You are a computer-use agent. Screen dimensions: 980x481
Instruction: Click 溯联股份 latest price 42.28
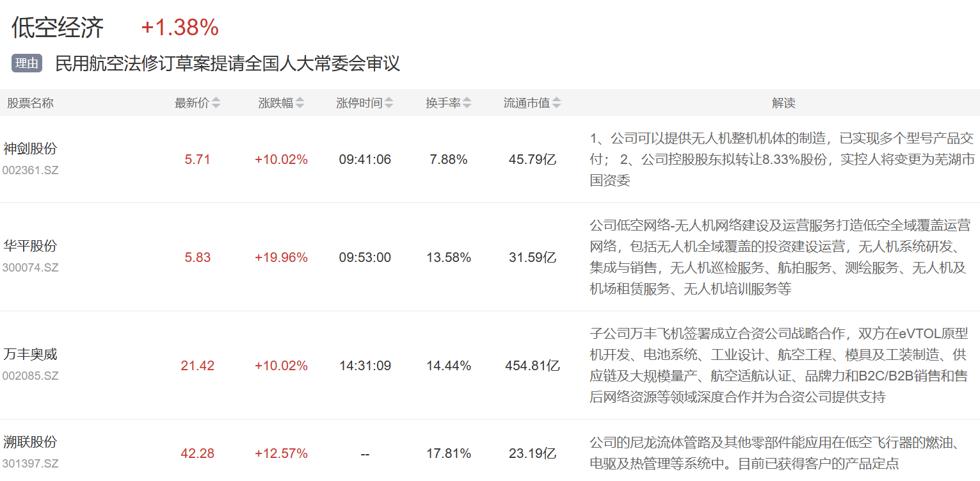coord(197,453)
